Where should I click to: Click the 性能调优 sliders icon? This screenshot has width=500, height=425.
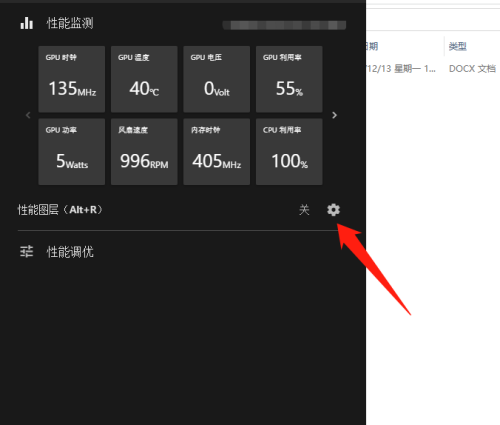click(x=26, y=251)
